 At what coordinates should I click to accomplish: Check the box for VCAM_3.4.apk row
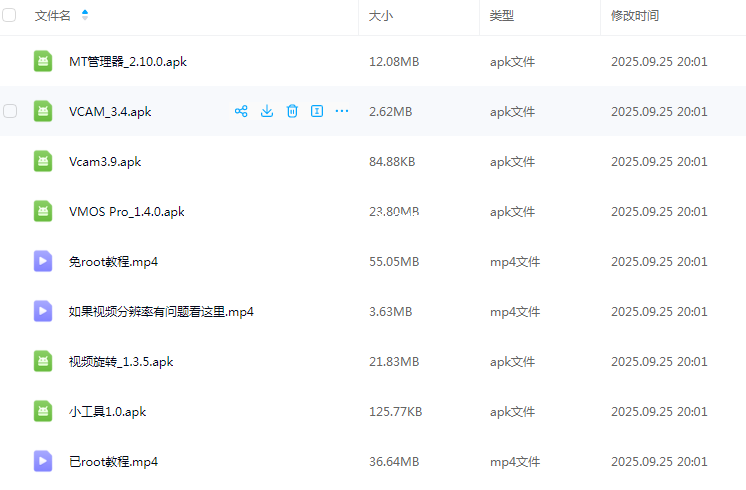coord(10,111)
